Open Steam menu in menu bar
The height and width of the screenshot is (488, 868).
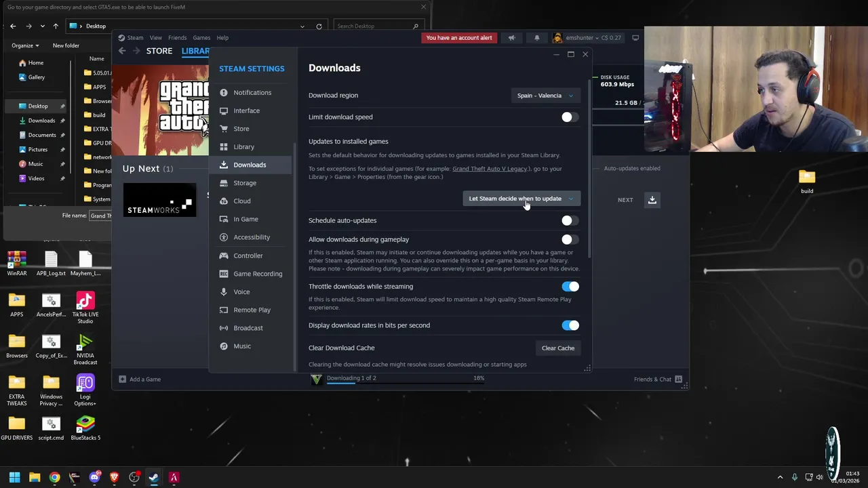(x=131, y=38)
